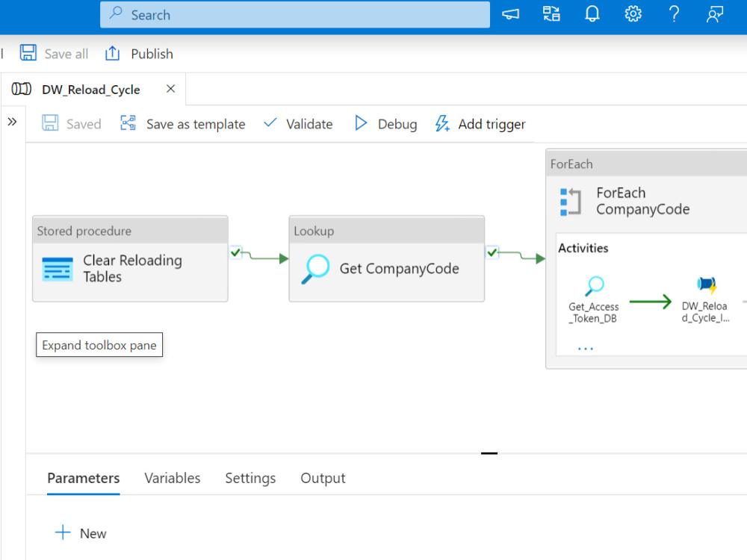
Task: Click the Stored procedure header label
Action: pos(84,231)
